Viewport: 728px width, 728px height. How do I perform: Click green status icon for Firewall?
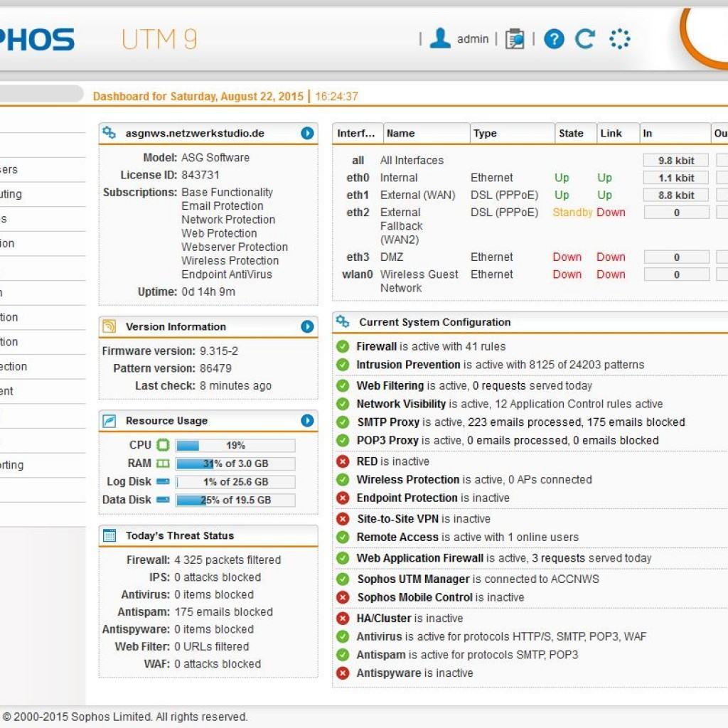coord(343,346)
